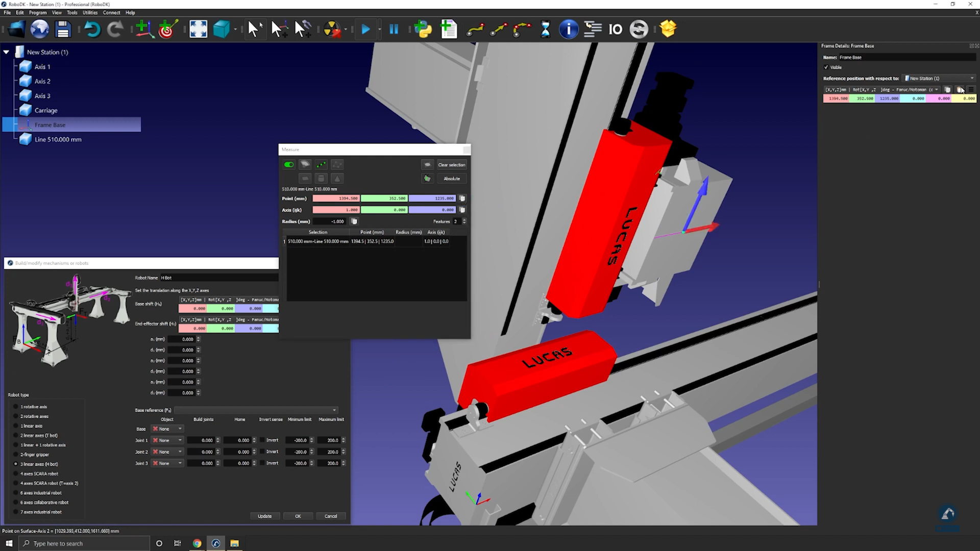980x551 pixels.
Task: Open the IO instruction icon
Action: tap(615, 29)
